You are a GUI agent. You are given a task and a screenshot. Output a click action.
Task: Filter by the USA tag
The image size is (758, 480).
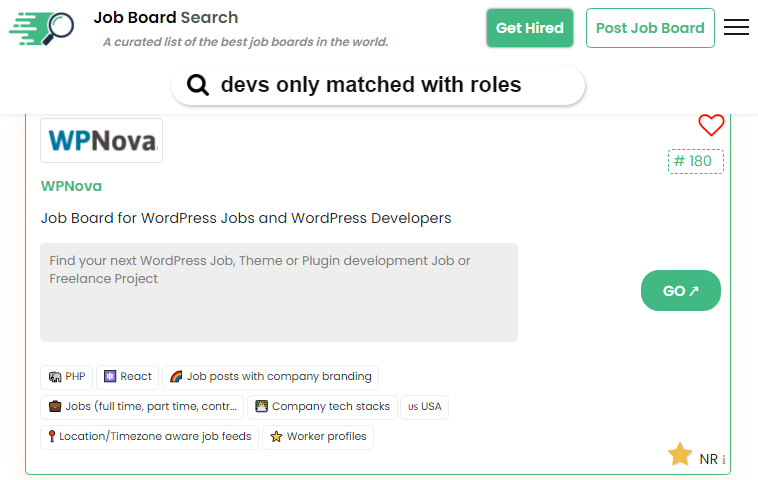click(x=424, y=407)
